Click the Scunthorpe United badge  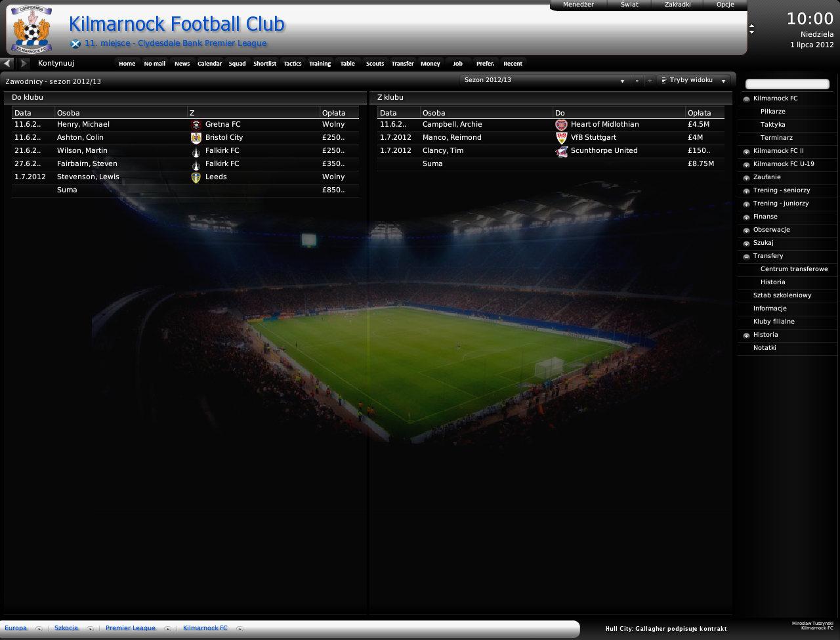[561, 151]
